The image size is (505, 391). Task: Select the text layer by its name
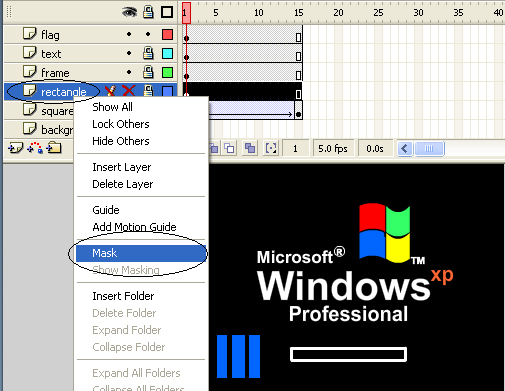[51, 54]
